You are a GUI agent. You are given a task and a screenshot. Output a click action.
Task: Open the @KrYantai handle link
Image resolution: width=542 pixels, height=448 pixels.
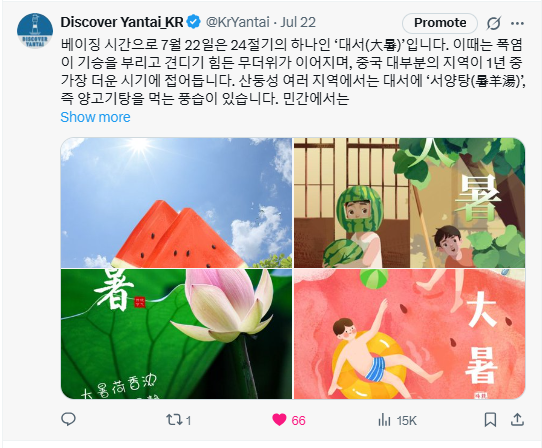(238, 22)
